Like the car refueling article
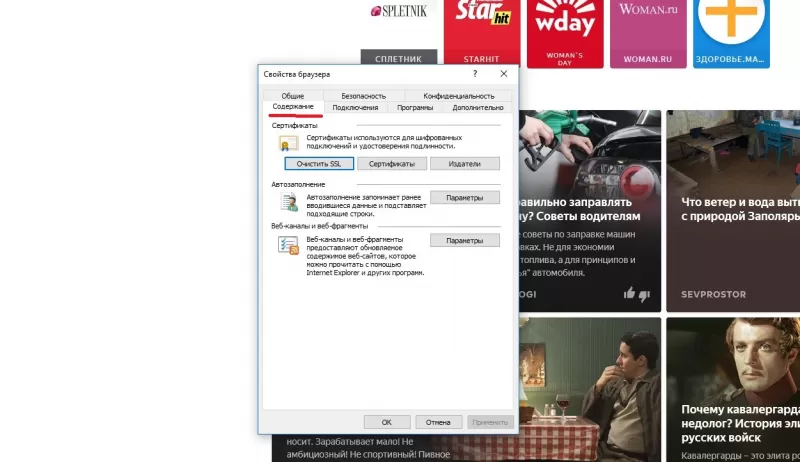 click(x=629, y=293)
